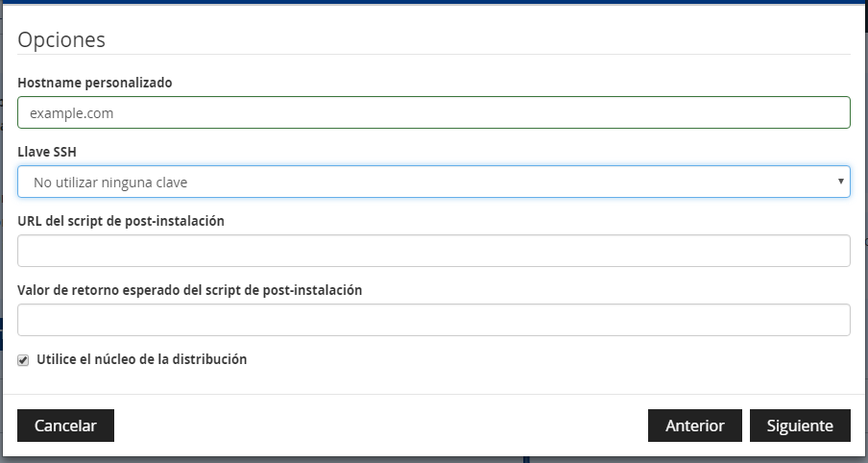Click the 'Llave SSH' label

pyautogui.click(x=47, y=152)
